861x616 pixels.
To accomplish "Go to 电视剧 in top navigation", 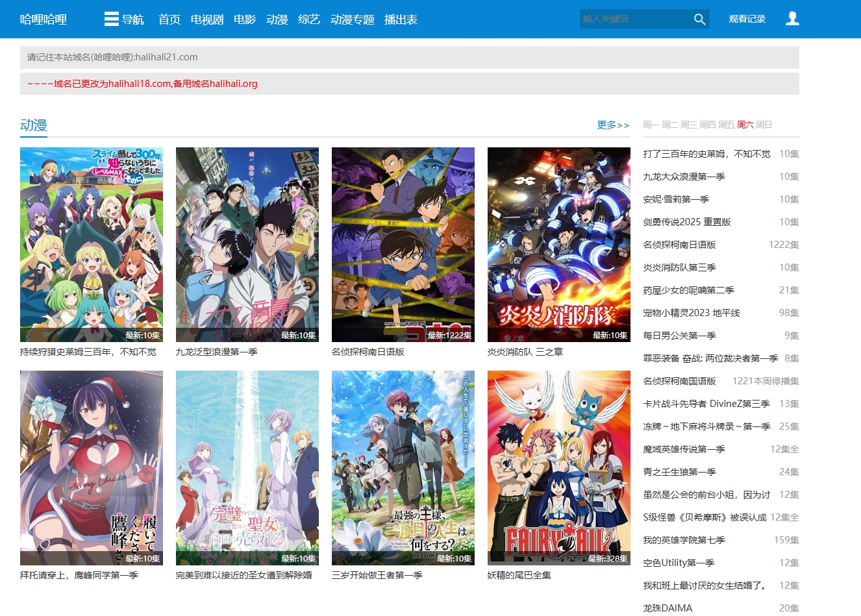I will coord(207,19).
